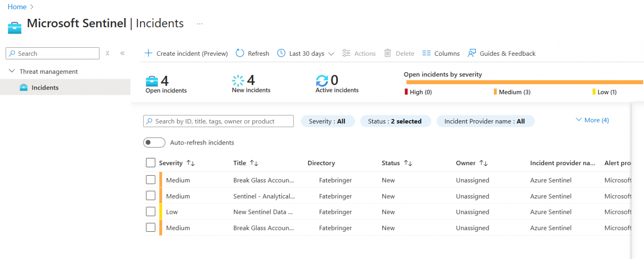This screenshot has width=644, height=259.
Task: Check the select-all incidents checkbox
Action: coord(151,163)
